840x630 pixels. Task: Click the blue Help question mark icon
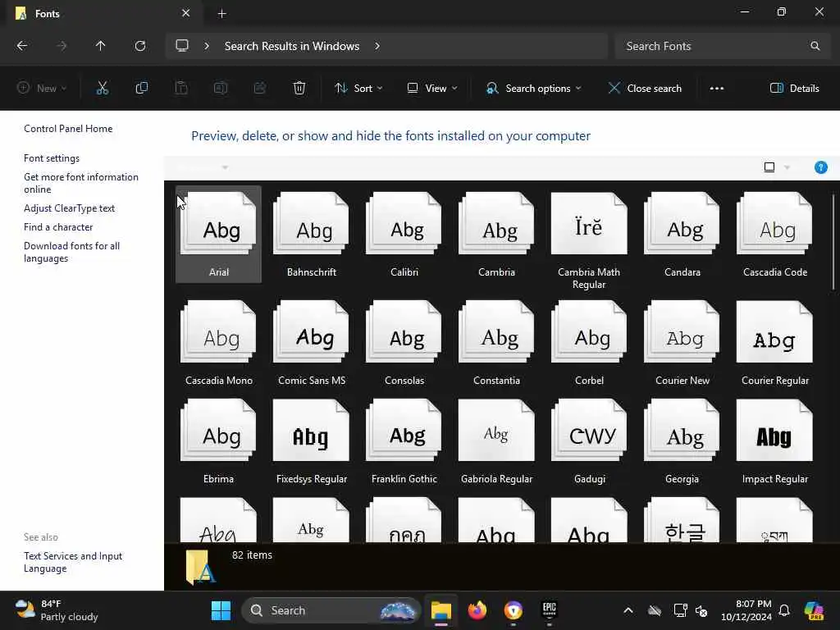[820, 167]
